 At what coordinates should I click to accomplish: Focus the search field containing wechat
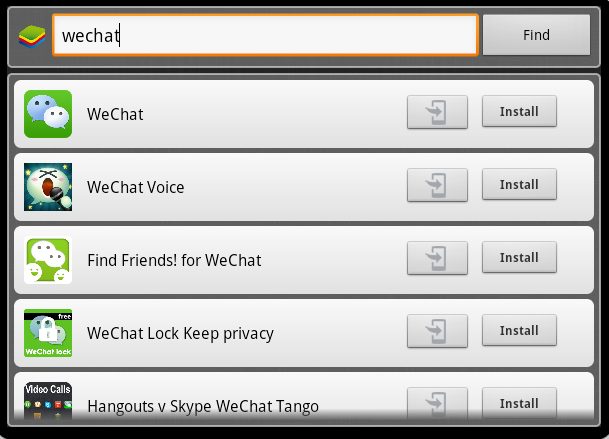click(265, 35)
